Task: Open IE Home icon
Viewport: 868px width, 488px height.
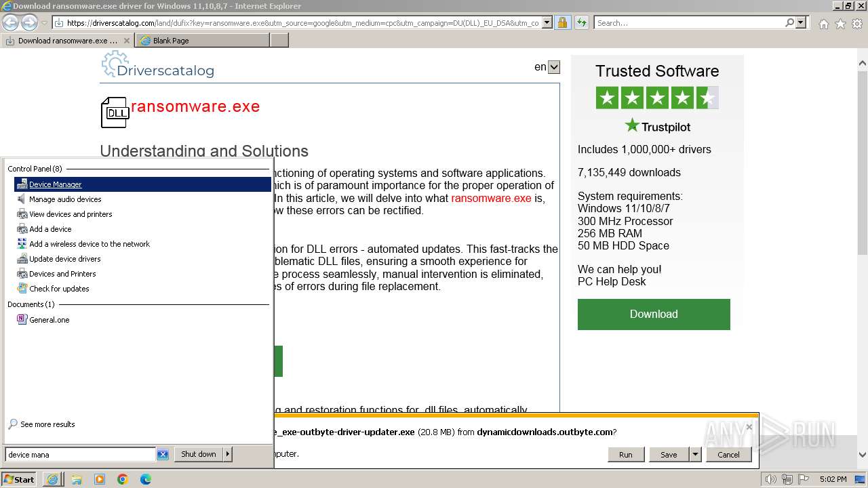Action: coord(823,24)
